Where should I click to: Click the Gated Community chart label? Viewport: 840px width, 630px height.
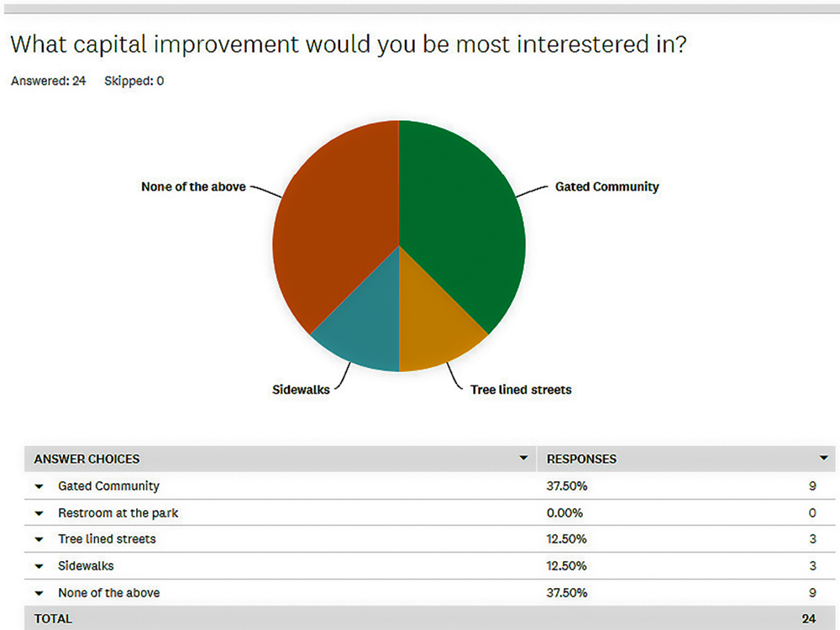tap(607, 186)
